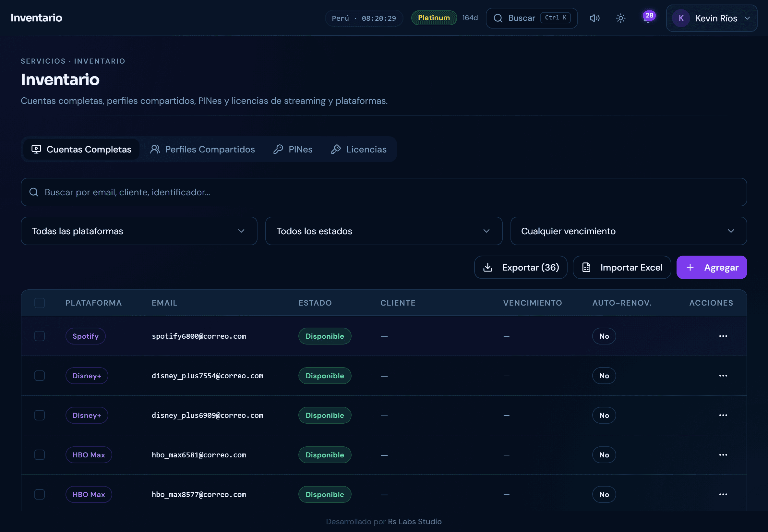
Task: Click email disney_plus6909@correo.com
Action: click(207, 415)
